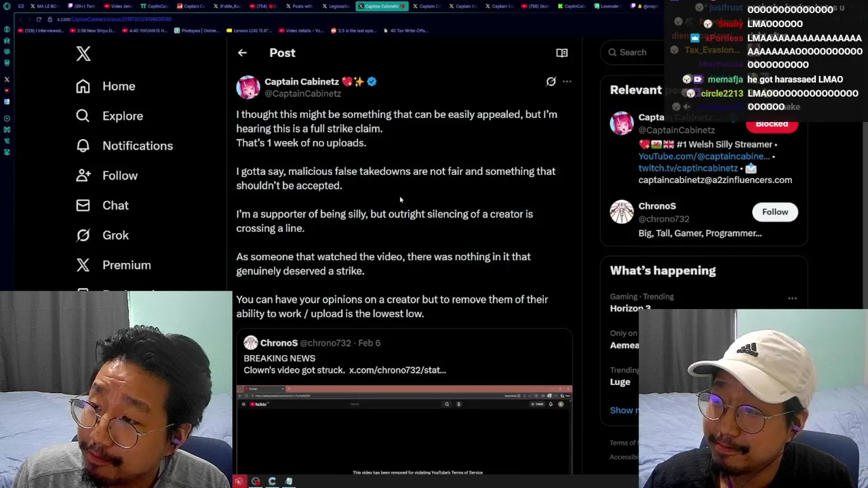Click the captaincabinetz@a2zinfluencers.com email address
Screen dimensions: 868x488
coord(715,180)
